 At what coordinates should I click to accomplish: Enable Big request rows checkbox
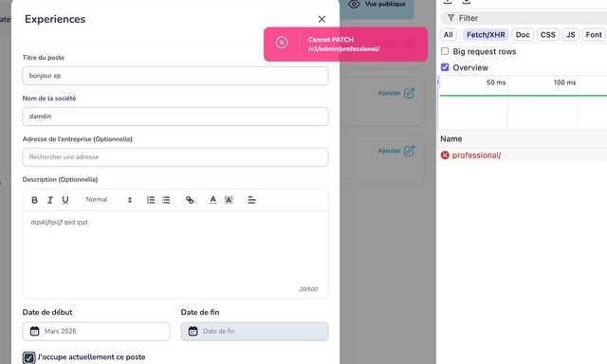[445, 51]
